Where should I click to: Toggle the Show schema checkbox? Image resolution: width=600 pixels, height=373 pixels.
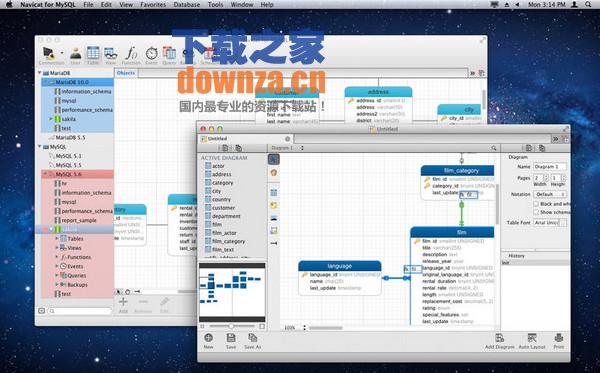pos(536,212)
